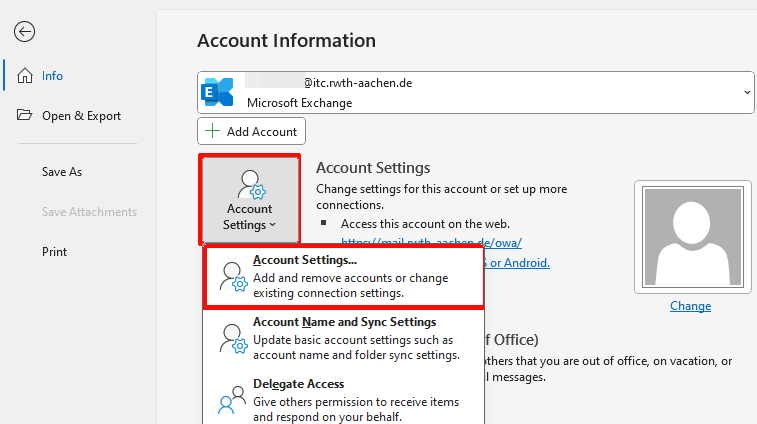Click the 'Access this account on the web.' text

[x=425, y=224]
